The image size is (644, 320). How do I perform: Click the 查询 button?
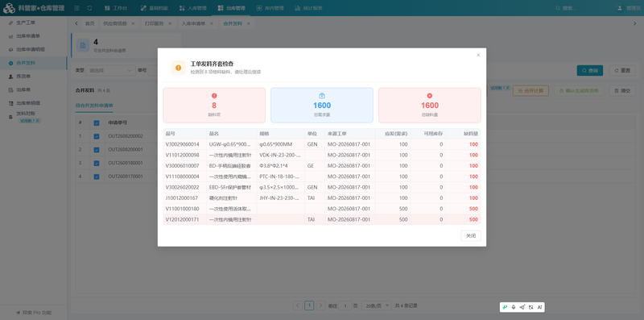590,70
